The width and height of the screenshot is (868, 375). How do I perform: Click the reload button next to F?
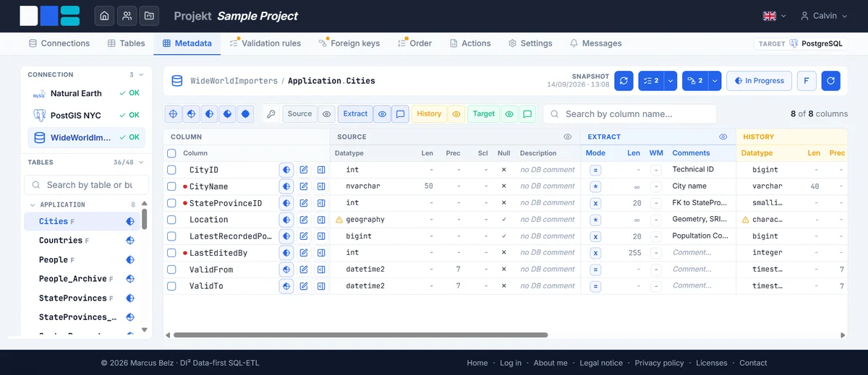830,81
